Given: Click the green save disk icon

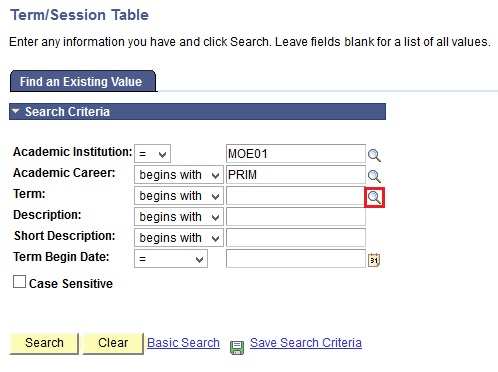Looking at the screenshot, I should (x=237, y=347).
